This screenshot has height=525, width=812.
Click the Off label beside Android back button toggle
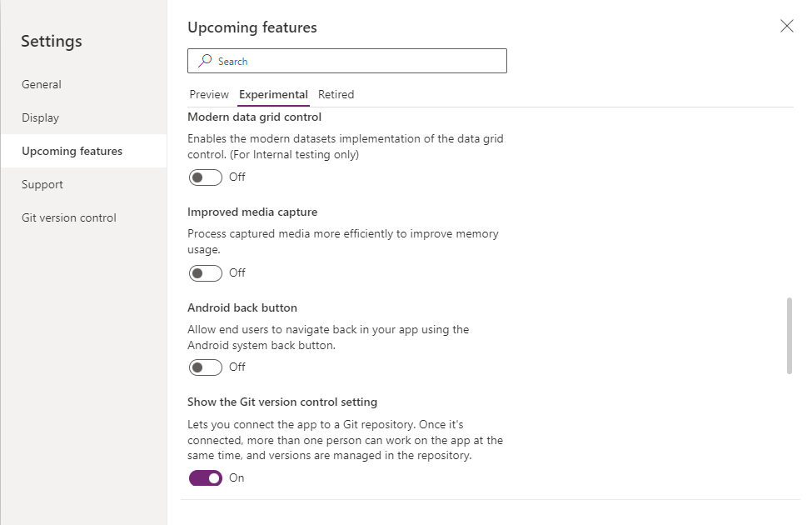point(237,367)
